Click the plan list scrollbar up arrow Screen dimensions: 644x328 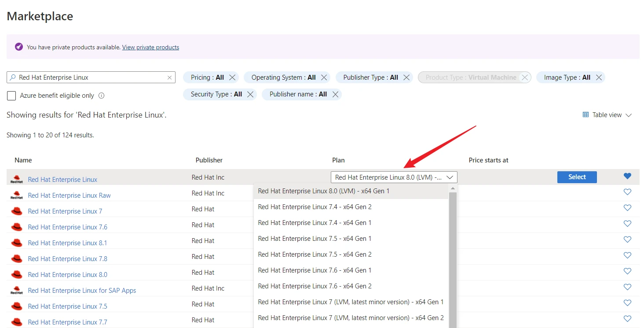453,188
